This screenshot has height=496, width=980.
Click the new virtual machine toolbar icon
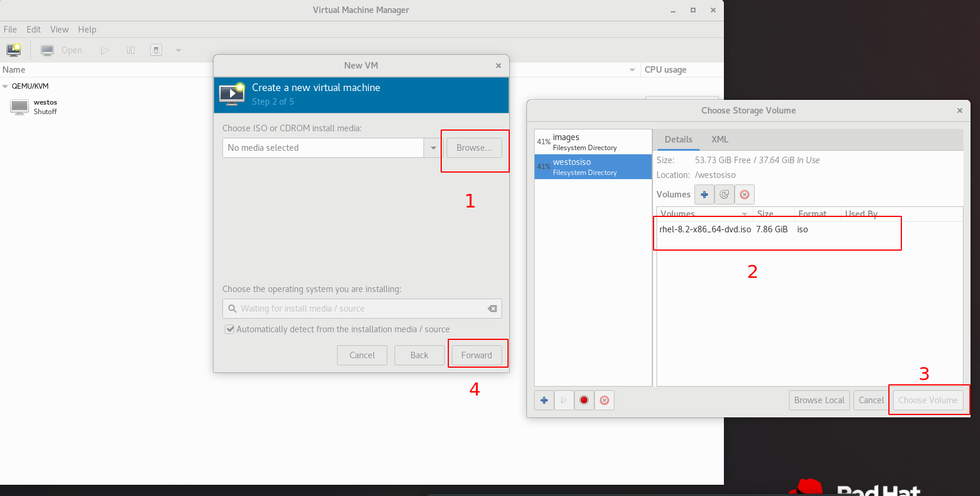14,50
